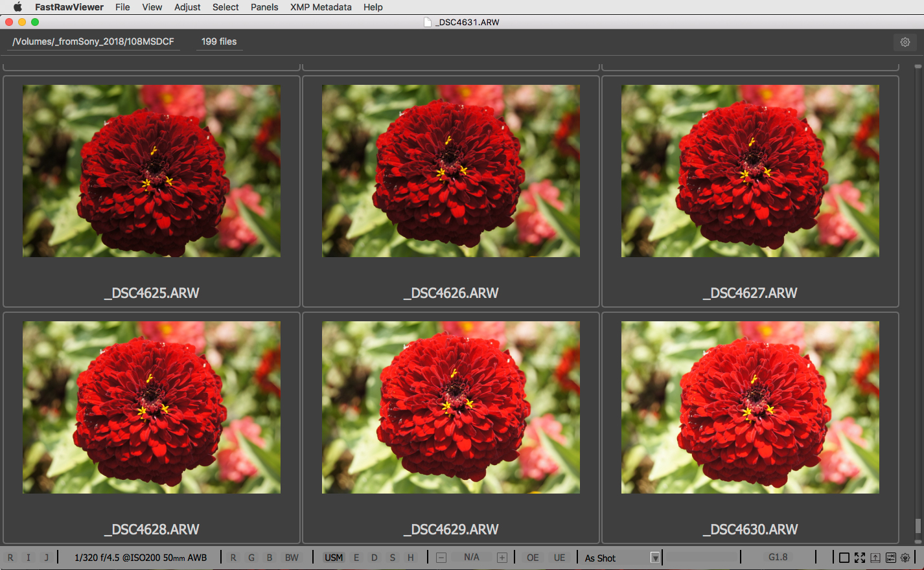The width and height of the screenshot is (924, 570).
Task: Open grid settings gear at top right
Action: (x=905, y=42)
